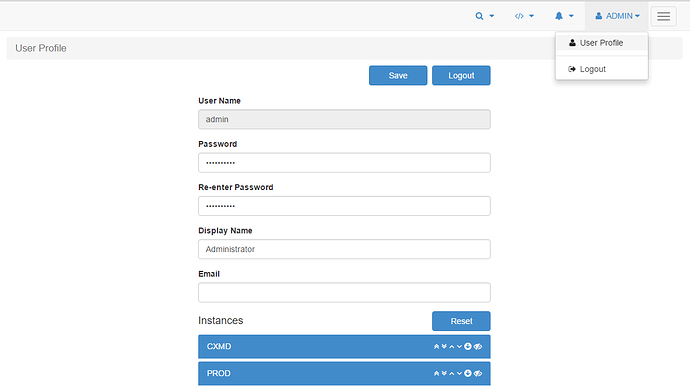Move CXMD instance to top with double-up arrow
The width and height of the screenshot is (690, 388).
pos(437,347)
